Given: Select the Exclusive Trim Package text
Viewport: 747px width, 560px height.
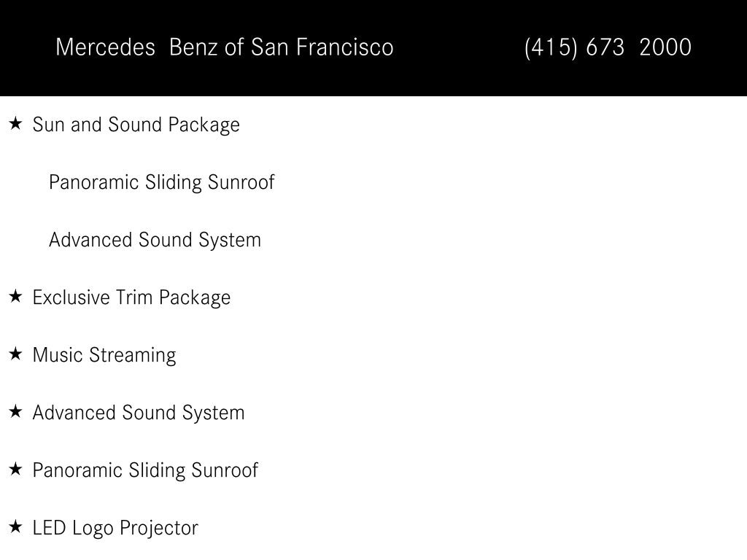Looking at the screenshot, I should coord(131,297).
